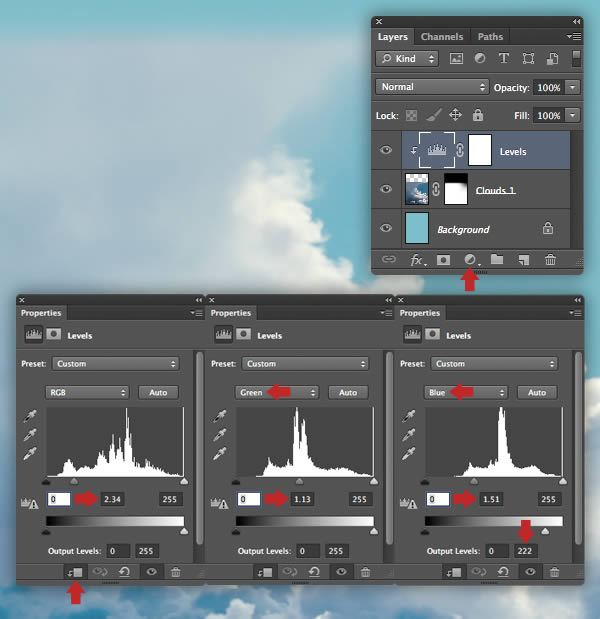The image size is (600, 619).
Task: Click the reset adjustment icon in RGB Properties panel
Action: (x=125, y=572)
